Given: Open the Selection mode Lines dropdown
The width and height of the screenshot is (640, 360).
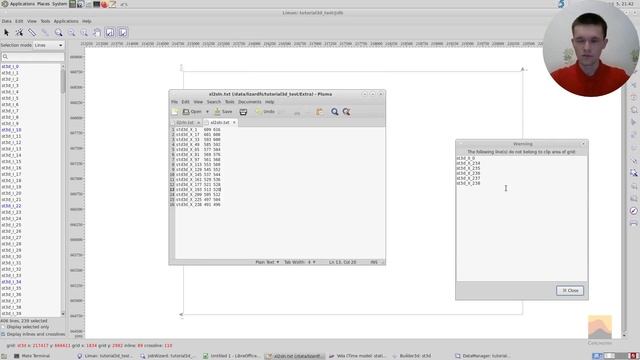Looking at the screenshot, I should pos(49,45).
